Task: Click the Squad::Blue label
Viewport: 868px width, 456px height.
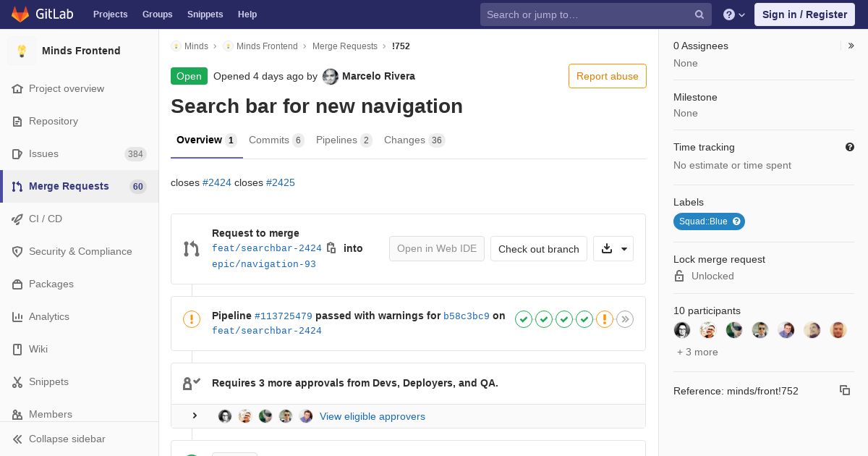Action: click(x=703, y=221)
